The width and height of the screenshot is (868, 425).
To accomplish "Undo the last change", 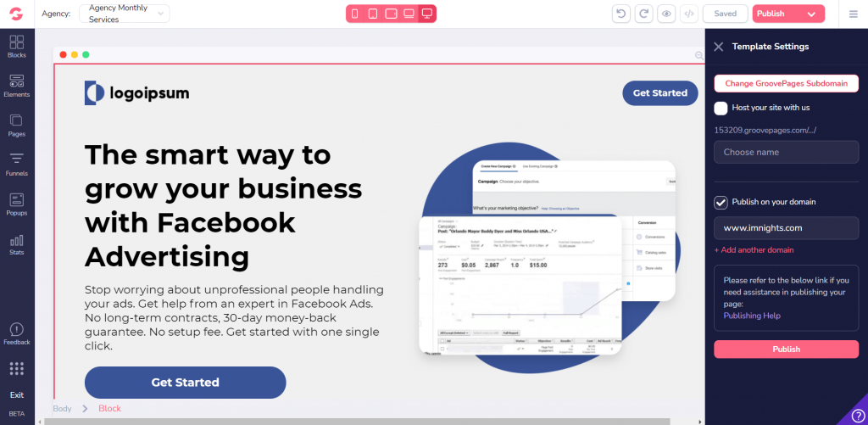I will point(621,14).
